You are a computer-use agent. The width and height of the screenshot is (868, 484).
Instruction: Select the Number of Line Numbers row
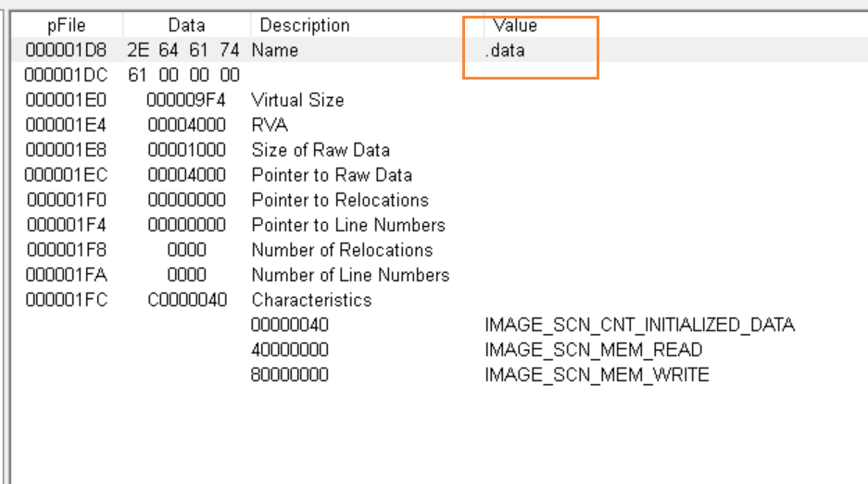click(x=439, y=275)
